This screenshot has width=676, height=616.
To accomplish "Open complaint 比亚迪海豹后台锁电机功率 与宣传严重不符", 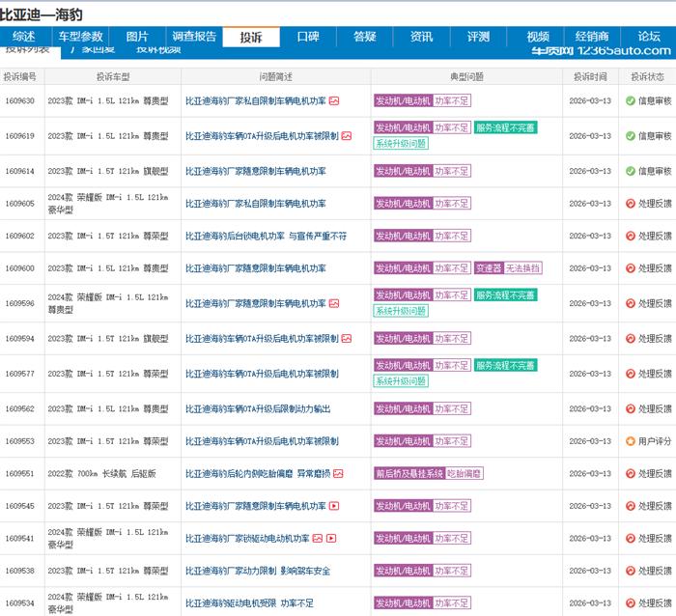I will pyautogui.click(x=266, y=236).
